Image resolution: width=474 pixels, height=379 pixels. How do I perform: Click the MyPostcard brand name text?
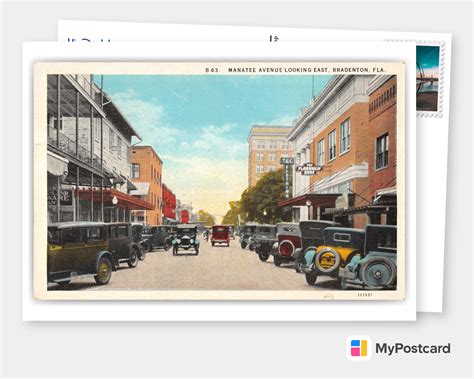pyautogui.click(x=413, y=349)
